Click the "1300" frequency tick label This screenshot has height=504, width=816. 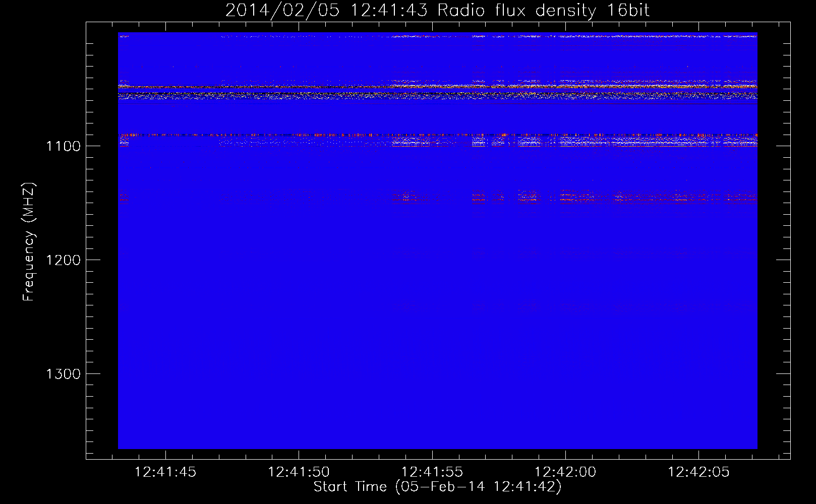(x=63, y=374)
